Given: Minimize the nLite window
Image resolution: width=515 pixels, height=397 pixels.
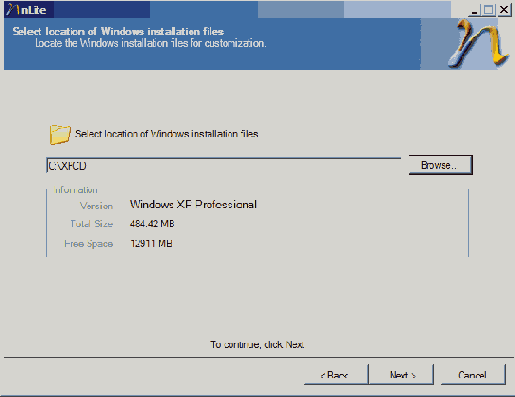Looking at the screenshot, I should [474, 10].
